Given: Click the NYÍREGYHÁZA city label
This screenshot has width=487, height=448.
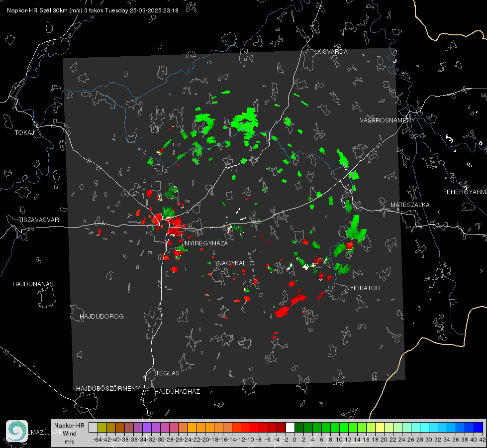Looking at the screenshot, I should coord(206,243).
